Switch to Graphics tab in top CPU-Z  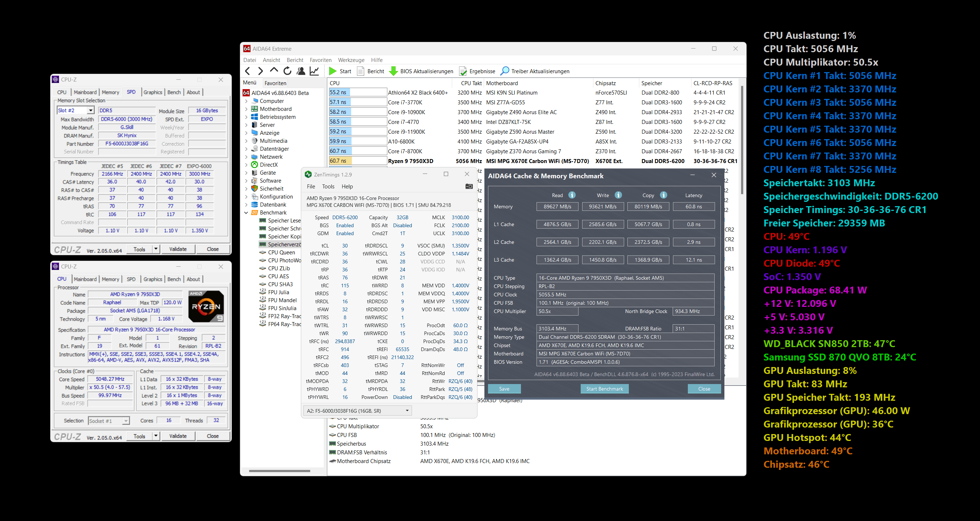click(152, 92)
